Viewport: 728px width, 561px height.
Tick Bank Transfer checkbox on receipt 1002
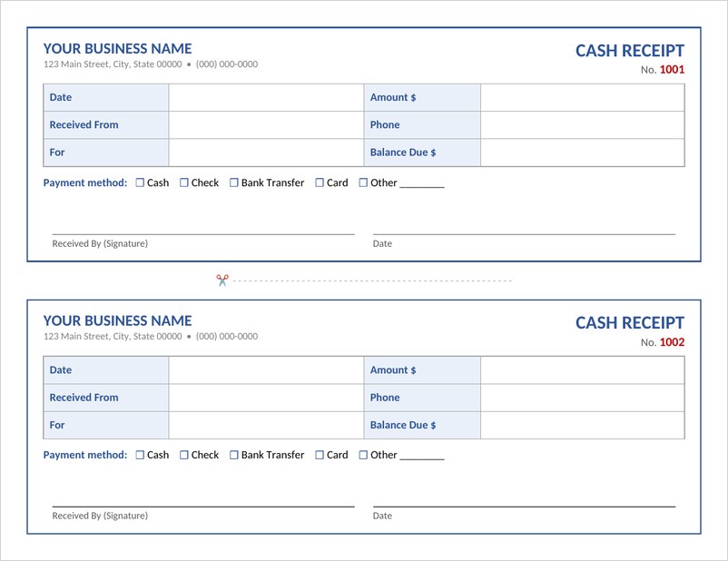click(x=234, y=455)
